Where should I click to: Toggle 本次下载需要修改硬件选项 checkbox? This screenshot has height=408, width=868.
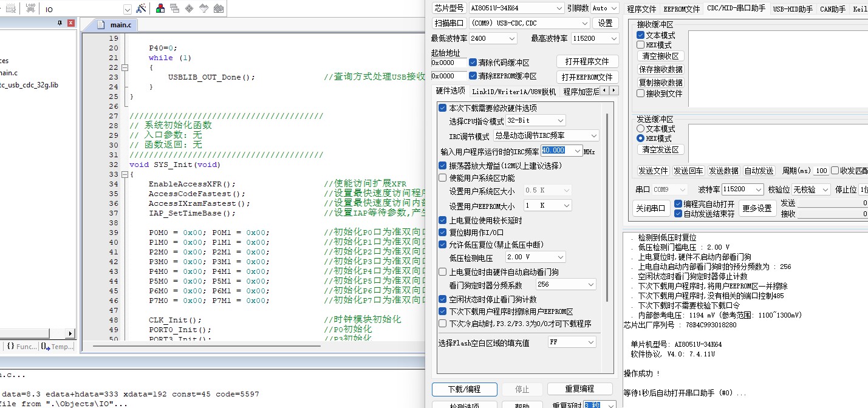click(x=442, y=108)
